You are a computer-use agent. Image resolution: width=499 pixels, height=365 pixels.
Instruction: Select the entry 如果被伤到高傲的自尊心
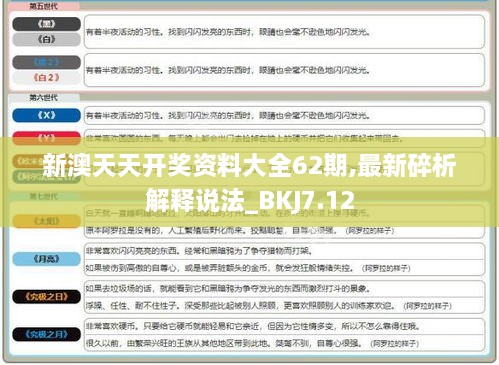[x=284, y=268]
